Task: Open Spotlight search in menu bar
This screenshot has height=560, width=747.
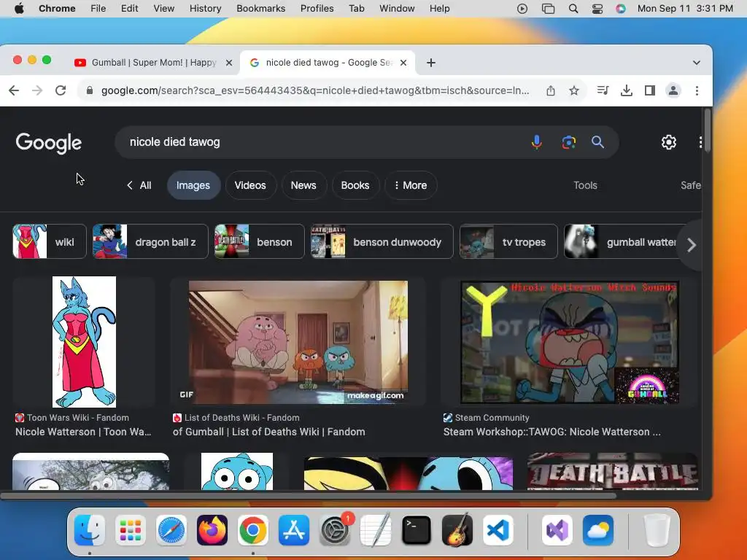Action: [573, 9]
